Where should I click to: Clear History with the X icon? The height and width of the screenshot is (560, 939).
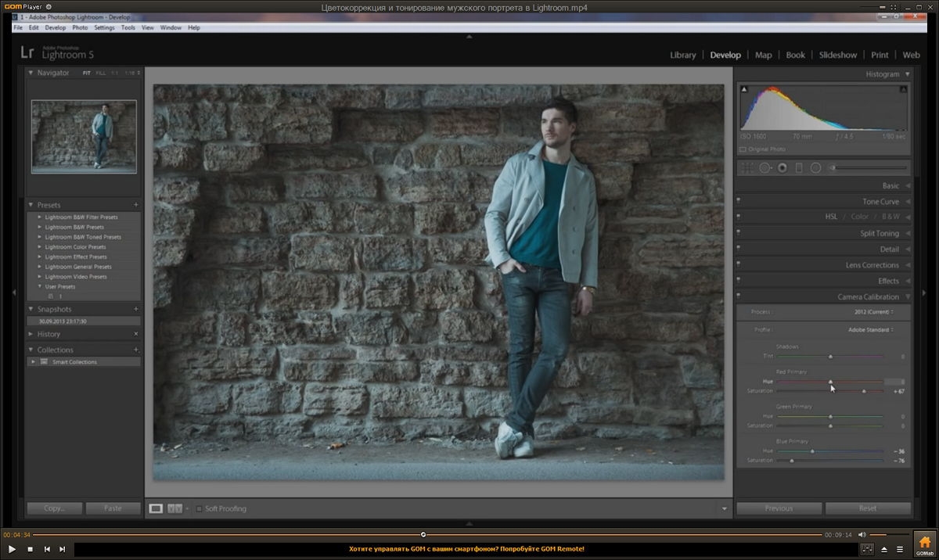(x=136, y=334)
